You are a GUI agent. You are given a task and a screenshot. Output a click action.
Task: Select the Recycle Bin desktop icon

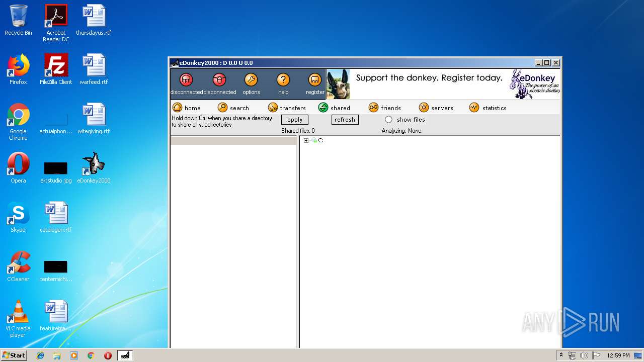18,21
